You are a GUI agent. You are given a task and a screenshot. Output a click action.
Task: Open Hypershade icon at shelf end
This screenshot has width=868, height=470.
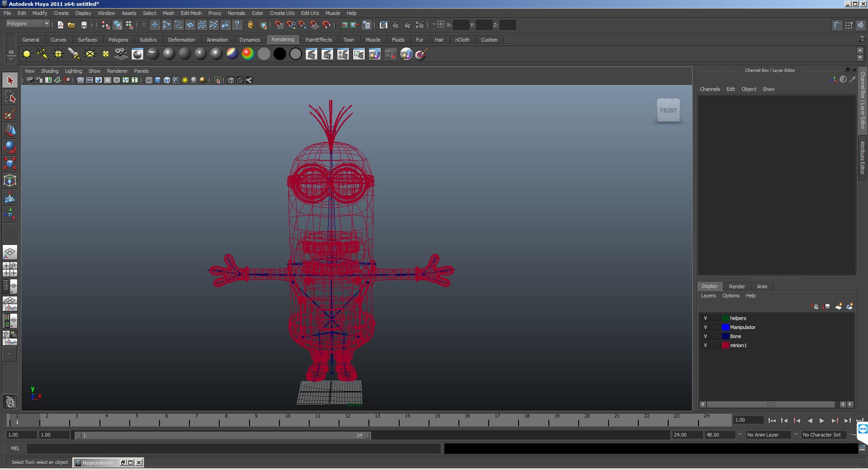[406, 54]
